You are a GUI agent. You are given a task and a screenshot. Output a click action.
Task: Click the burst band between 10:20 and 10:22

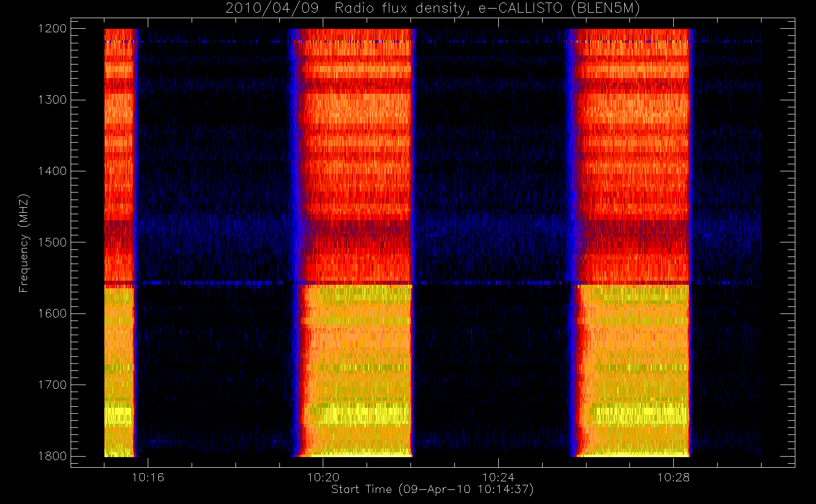click(353, 243)
